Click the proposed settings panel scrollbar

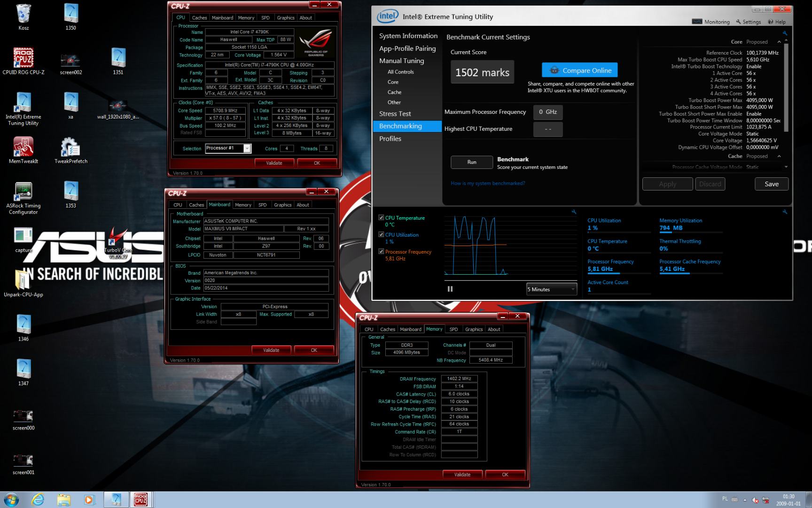click(x=786, y=87)
